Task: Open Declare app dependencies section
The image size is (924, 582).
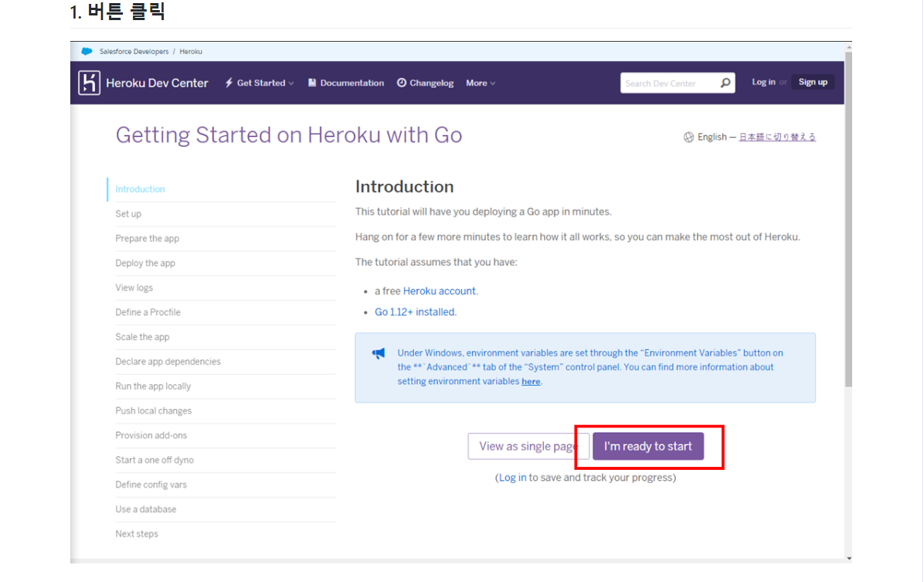Action: click(168, 362)
